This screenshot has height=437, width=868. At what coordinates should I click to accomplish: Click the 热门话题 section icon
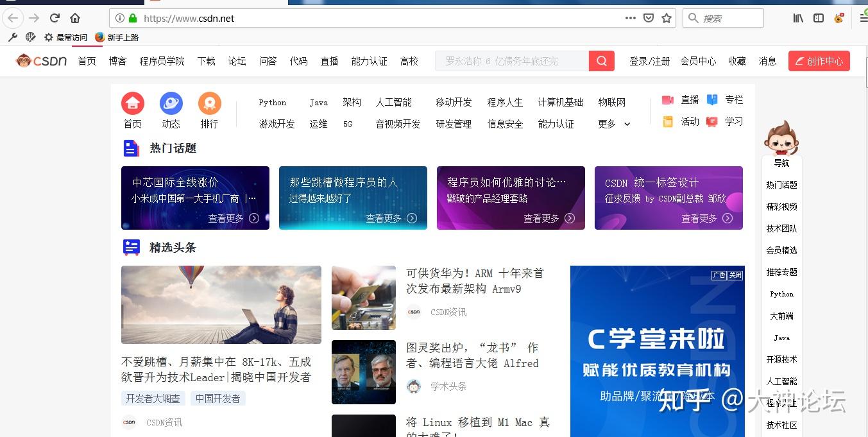point(131,148)
